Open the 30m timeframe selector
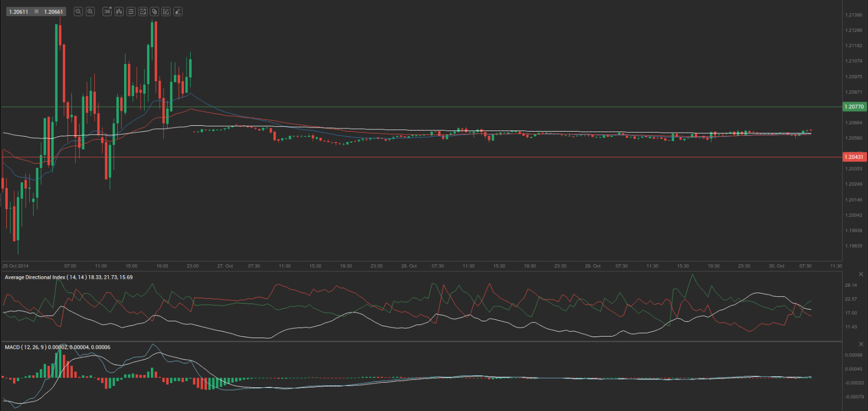 tap(107, 12)
